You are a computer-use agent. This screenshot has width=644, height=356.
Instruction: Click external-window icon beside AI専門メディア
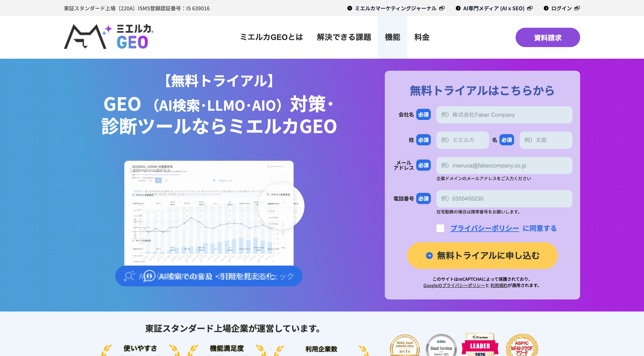[x=530, y=8]
